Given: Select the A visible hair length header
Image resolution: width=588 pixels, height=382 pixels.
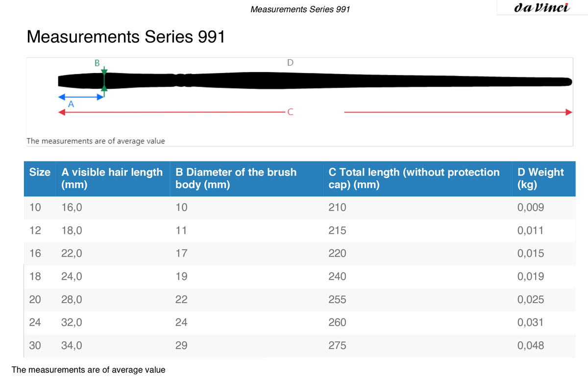Looking at the screenshot, I should (112, 179).
